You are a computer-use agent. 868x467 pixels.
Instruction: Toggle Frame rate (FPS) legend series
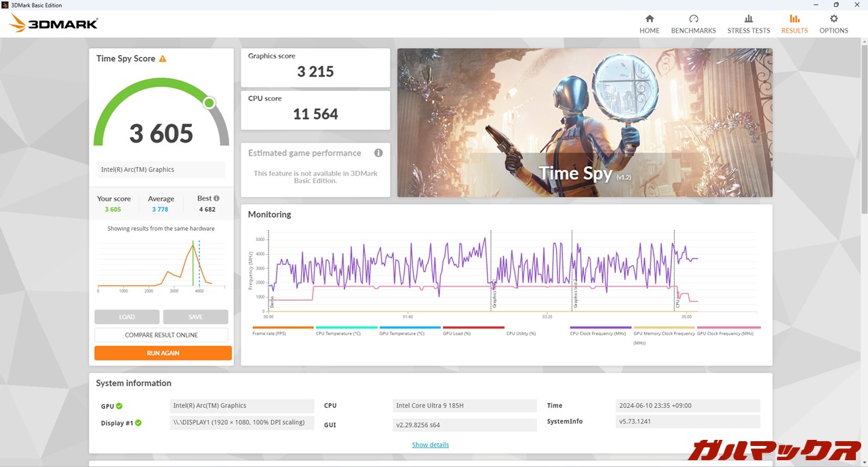pos(269,333)
